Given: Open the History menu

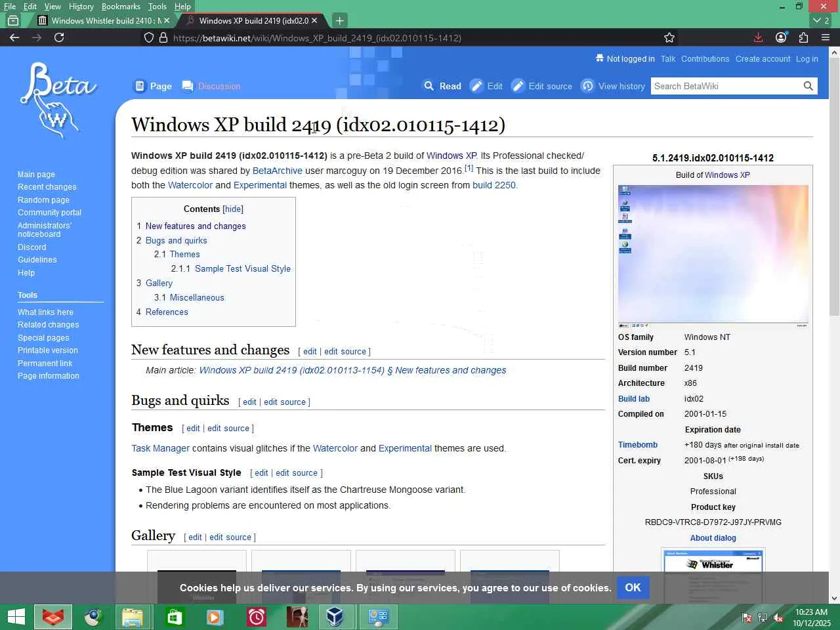Looking at the screenshot, I should [x=81, y=7].
